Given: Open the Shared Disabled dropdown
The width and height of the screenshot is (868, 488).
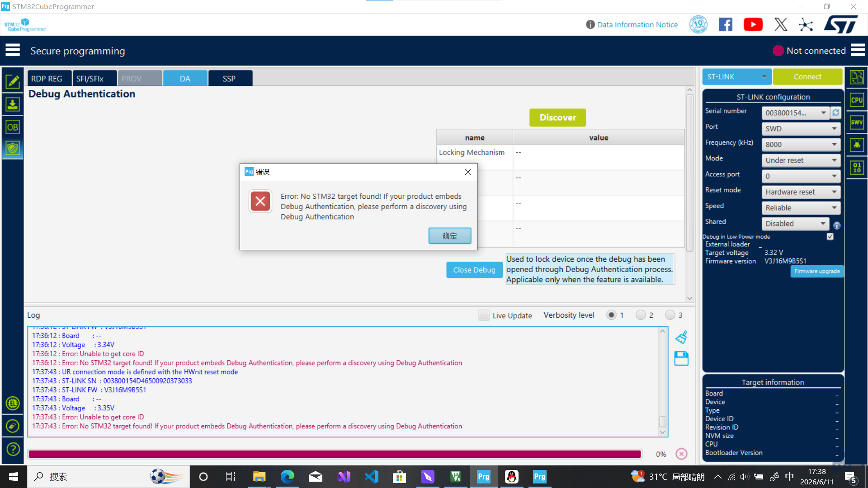Looking at the screenshot, I should coord(796,223).
